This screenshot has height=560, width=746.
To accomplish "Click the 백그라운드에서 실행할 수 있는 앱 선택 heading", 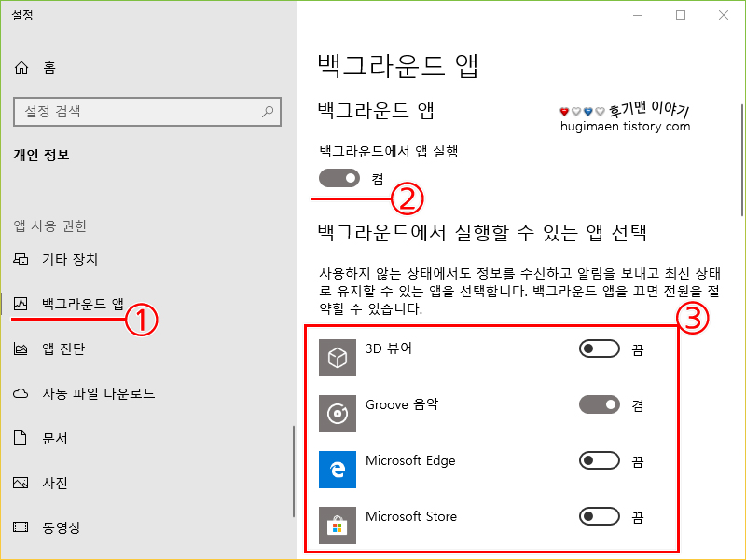I will coord(482,233).
